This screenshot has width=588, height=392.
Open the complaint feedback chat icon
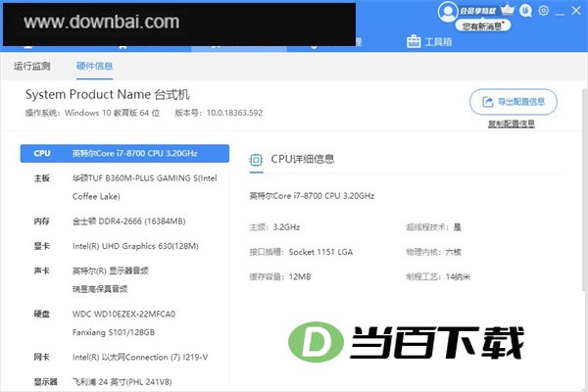pyautogui.click(x=525, y=11)
